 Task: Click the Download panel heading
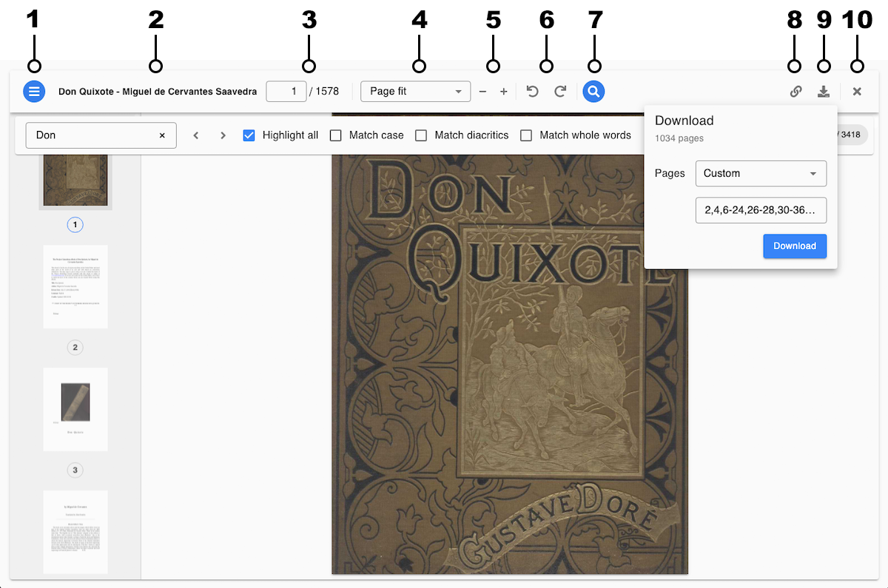[684, 121]
